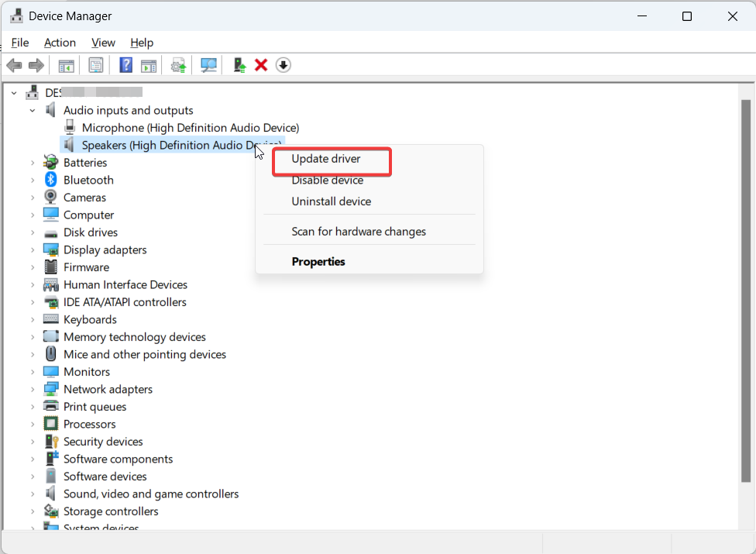756x554 pixels.
Task: Collapse Audio inputs and outputs
Action: coord(33,111)
